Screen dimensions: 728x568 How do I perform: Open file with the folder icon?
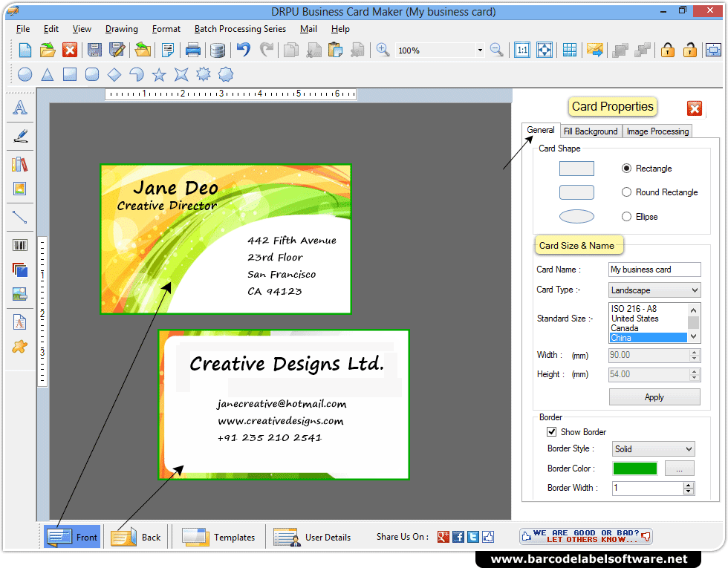(48, 50)
